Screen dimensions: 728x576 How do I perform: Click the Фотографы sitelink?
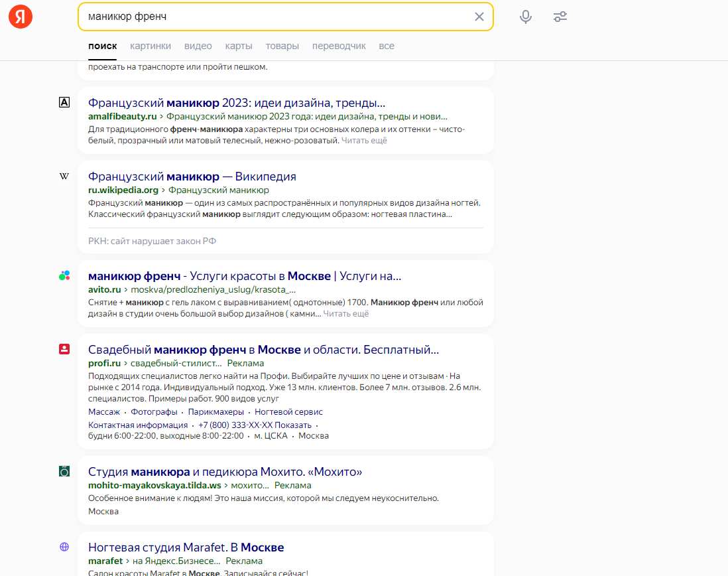coord(154,411)
